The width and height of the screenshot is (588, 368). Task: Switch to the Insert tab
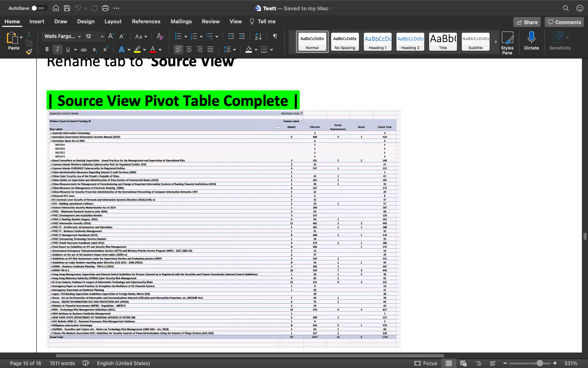click(x=37, y=22)
